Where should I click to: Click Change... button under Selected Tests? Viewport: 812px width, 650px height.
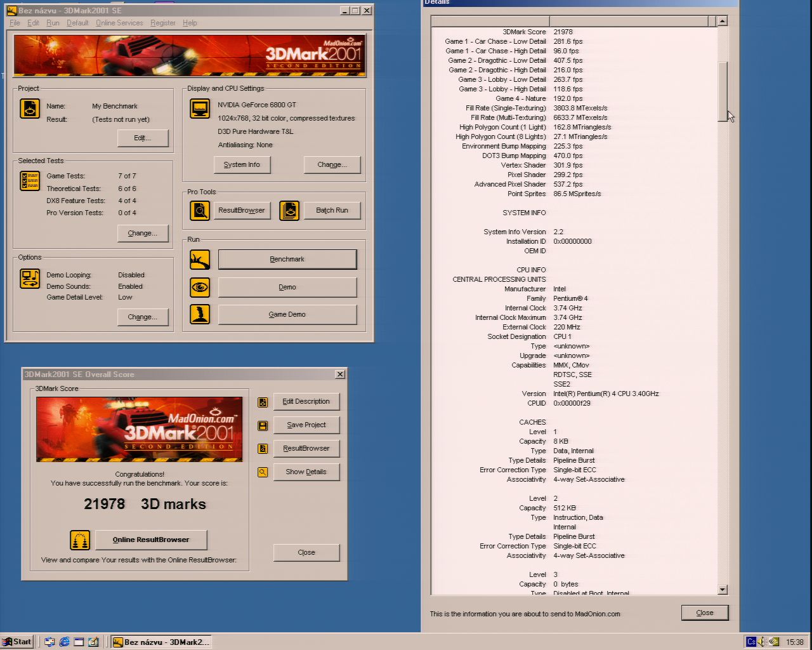pyautogui.click(x=143, y=233)
